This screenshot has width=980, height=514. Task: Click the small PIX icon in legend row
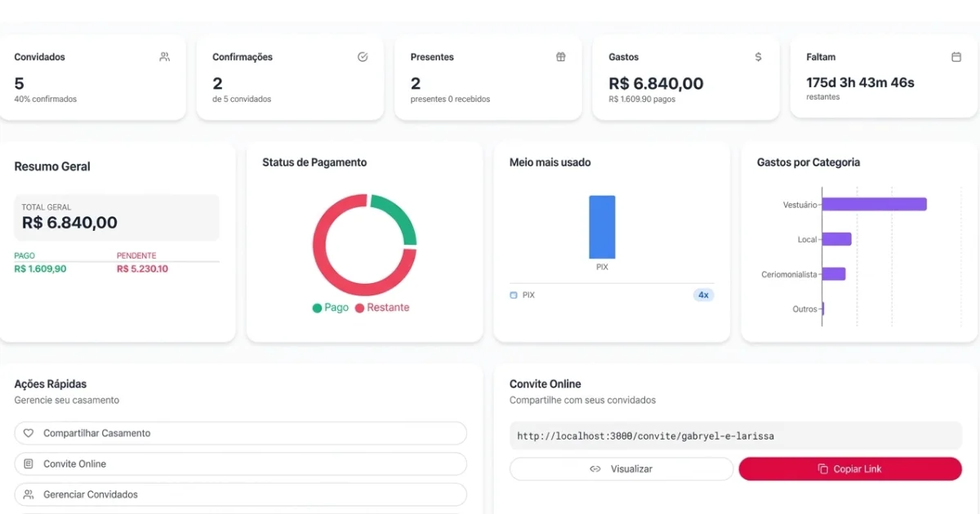point(514,295)
